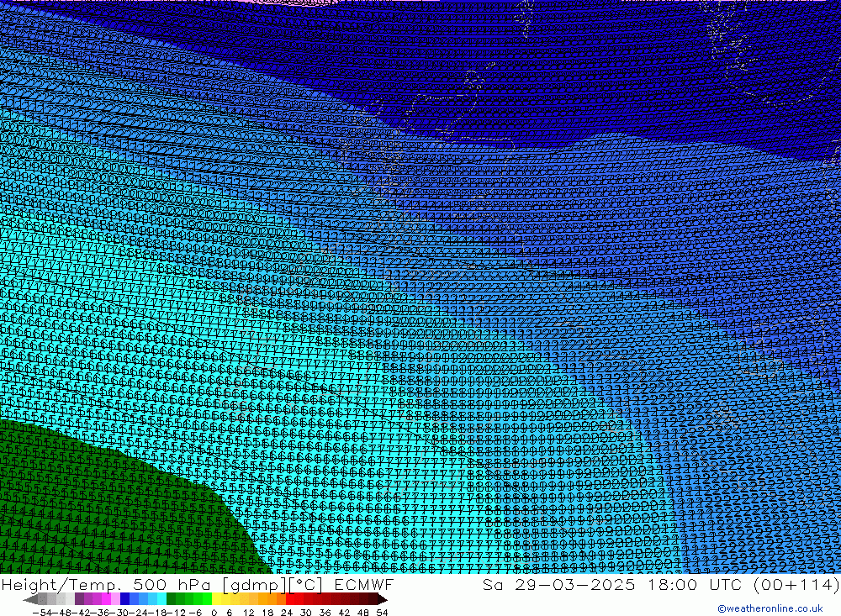Viewport: 841px width, 616px height.
Task: Click the '-54' legend value
Action: pyautogui.click(x=42, y=613)
